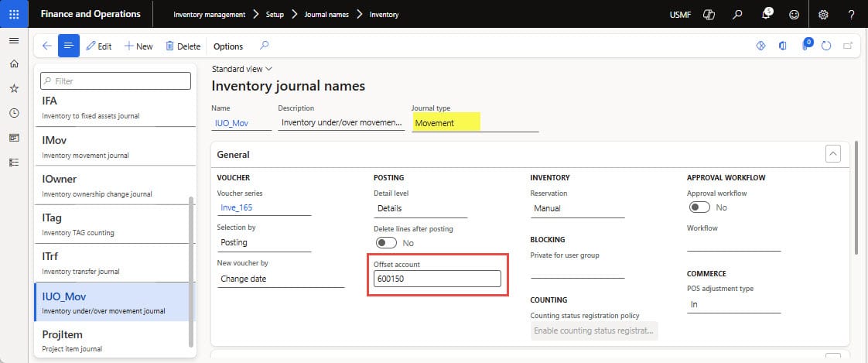Open Favorites star in sidebar
Screen dimensions: 868x363
[x=15, y=89]
